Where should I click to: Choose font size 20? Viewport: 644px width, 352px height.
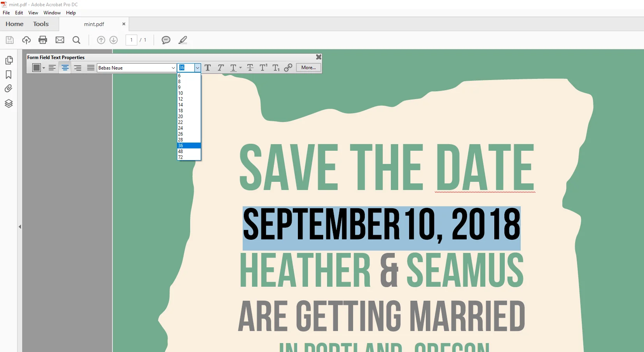click(189, 117)
